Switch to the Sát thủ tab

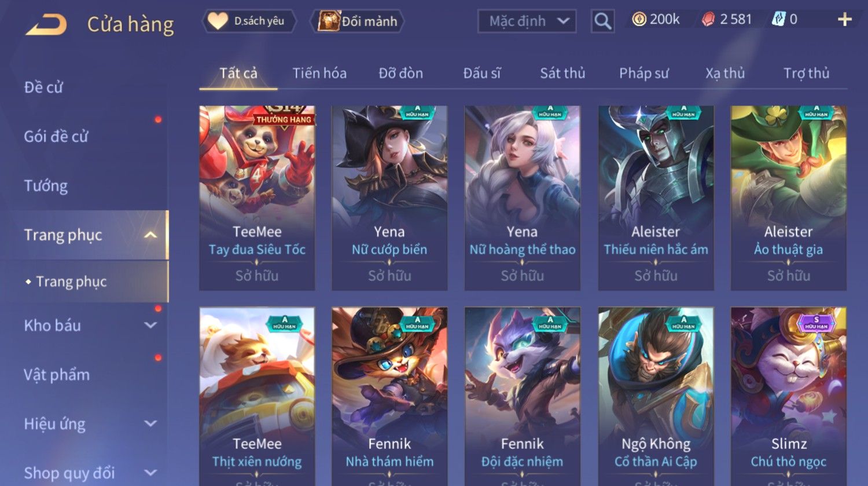click(x=562, y=73)
